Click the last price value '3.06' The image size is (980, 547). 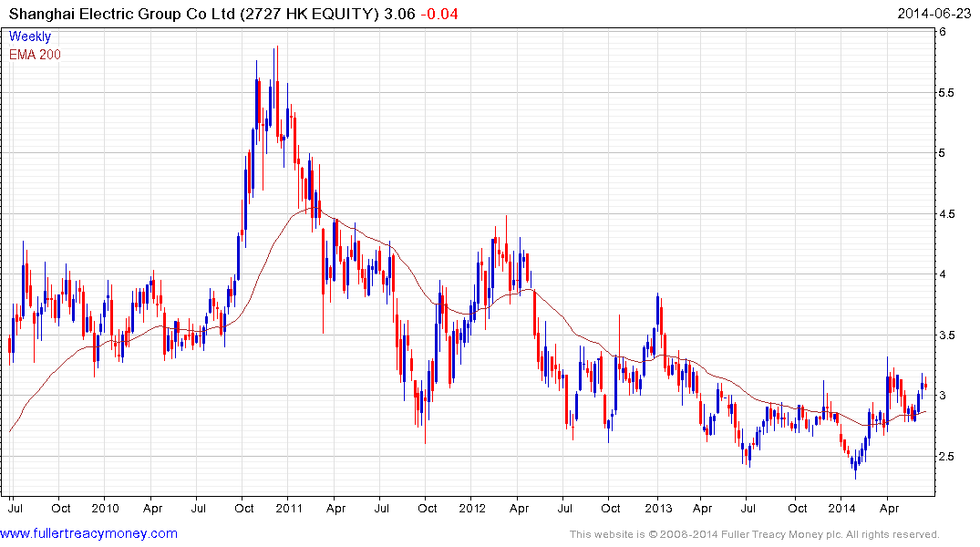(x=399, y=14)
